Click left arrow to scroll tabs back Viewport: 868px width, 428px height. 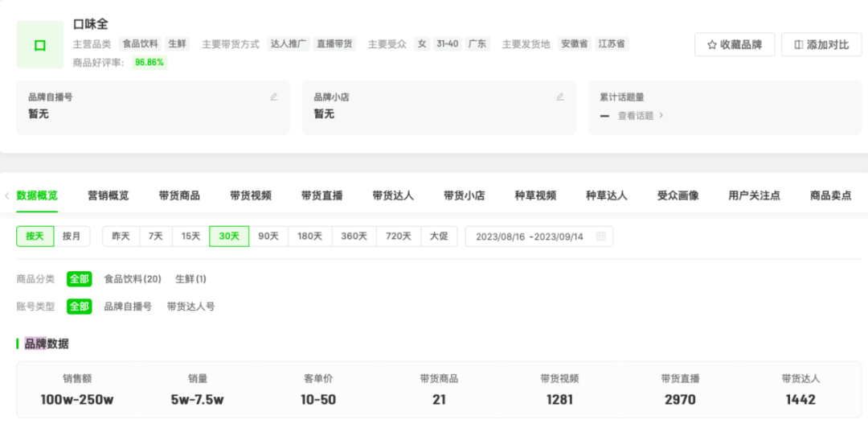click(7, 195)
